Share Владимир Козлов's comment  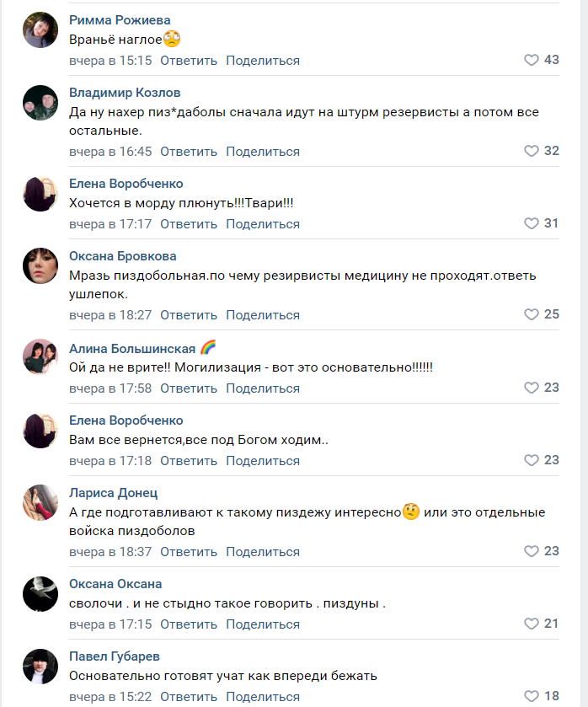263,152
